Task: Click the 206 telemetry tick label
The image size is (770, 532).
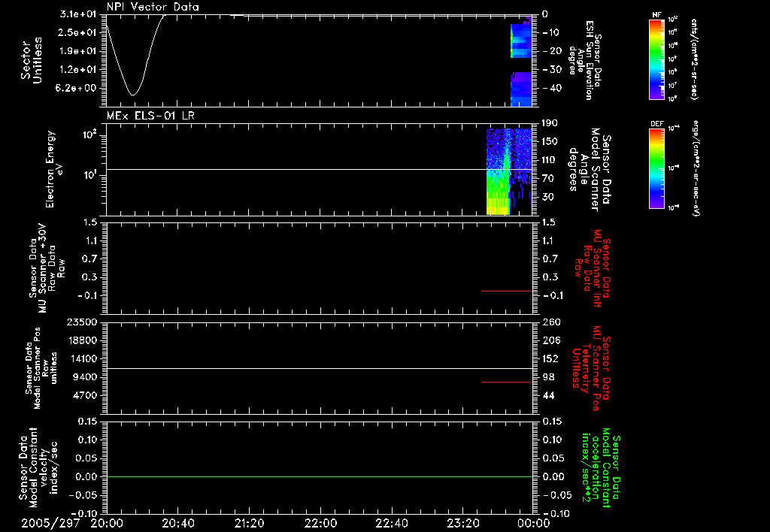Action: 551,340
